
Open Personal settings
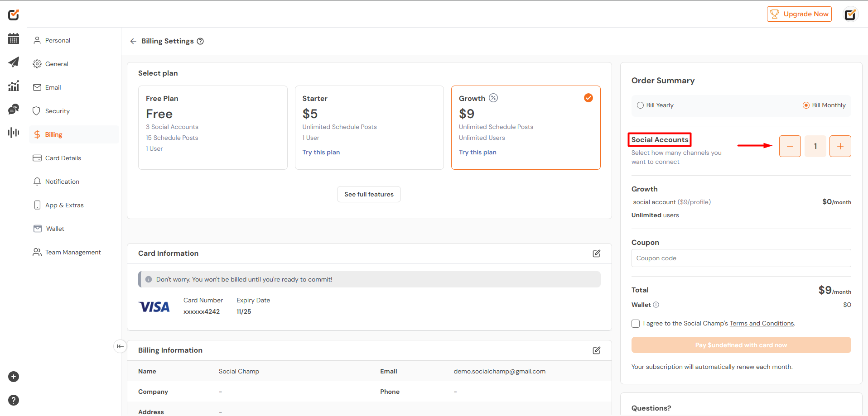point(74,40)
